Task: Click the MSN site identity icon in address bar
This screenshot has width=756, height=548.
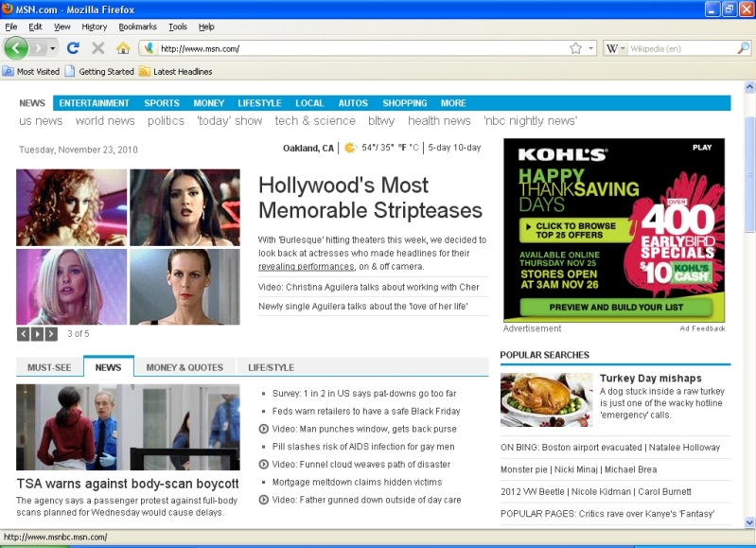Action: point(149,48)
